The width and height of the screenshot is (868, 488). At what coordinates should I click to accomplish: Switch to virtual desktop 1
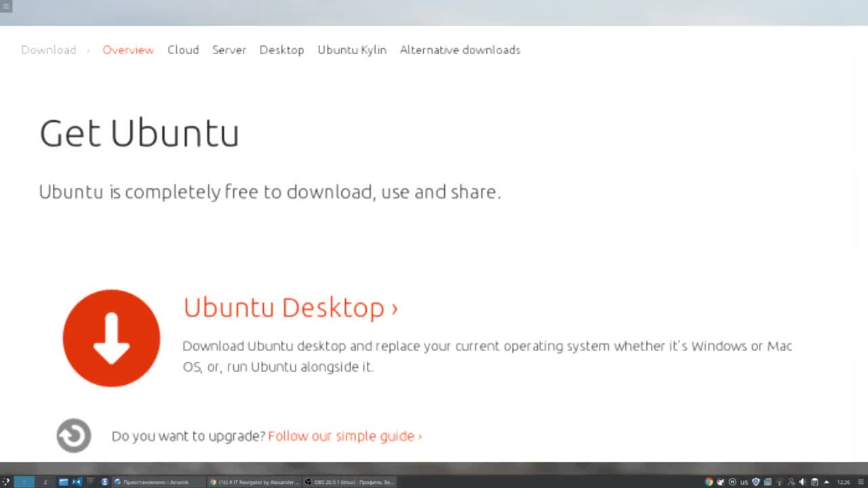(24, 482)
